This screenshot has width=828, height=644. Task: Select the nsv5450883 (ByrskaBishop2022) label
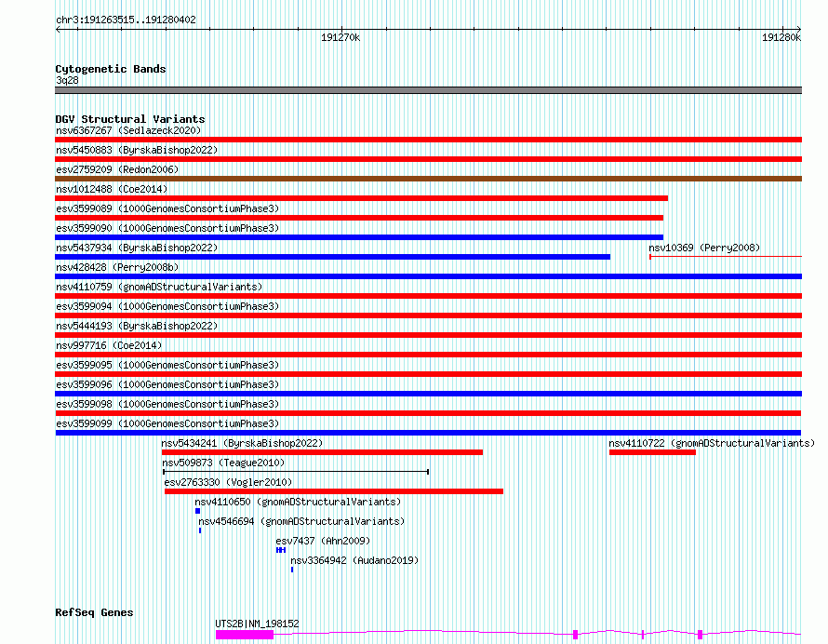pyautogui.click(x=137, y=150)
